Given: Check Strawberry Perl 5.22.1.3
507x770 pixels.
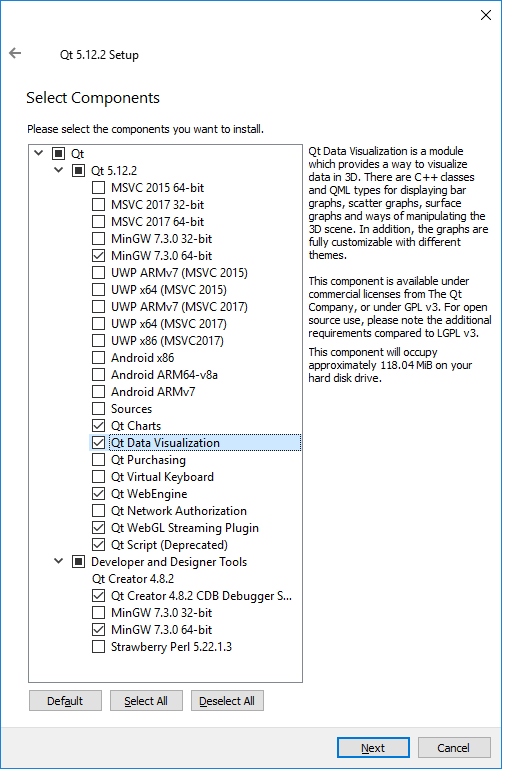Looking at the screenshot, I should [x=98, y=647].
